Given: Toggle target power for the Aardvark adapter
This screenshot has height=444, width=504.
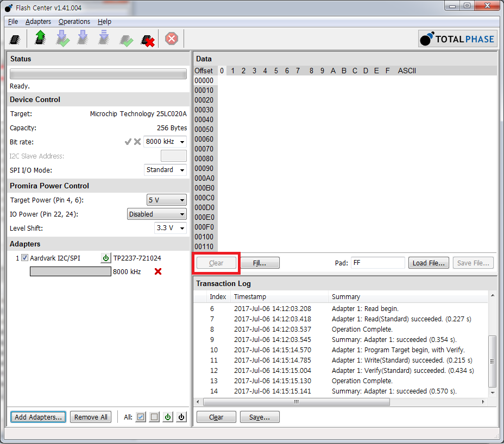Looking at the screenshot, I should point(105,258).
